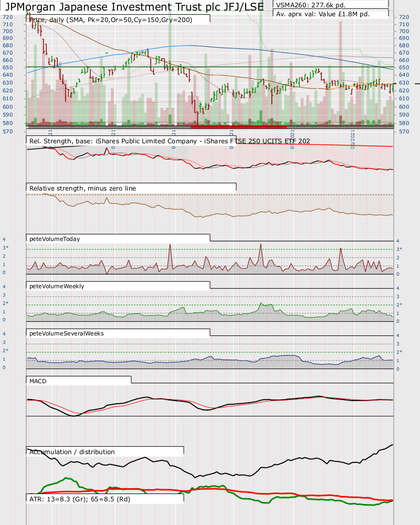Click the peteVolumeWeekly panel label
The width and height of the screenshot is (420, 525).
click(57, 286)
